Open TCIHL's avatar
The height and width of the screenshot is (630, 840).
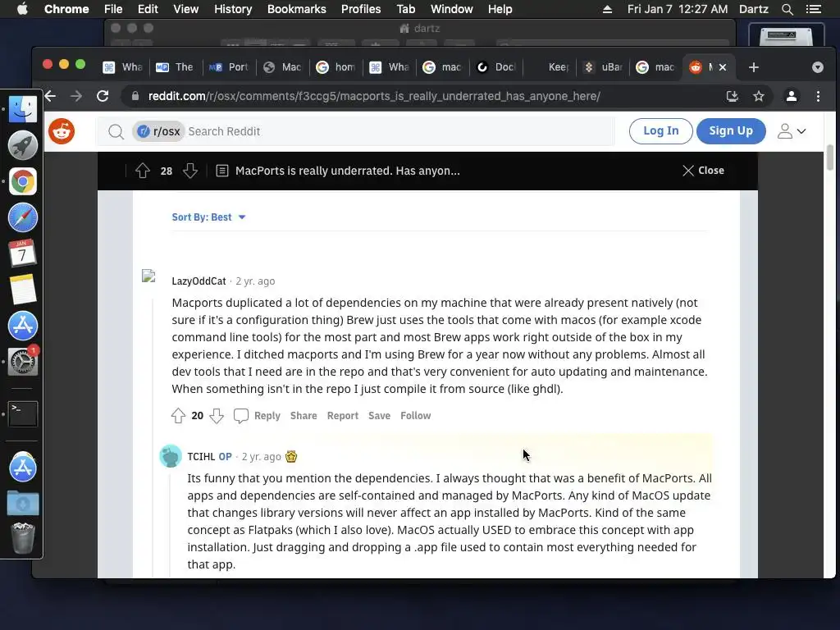[x=171, y=456]
